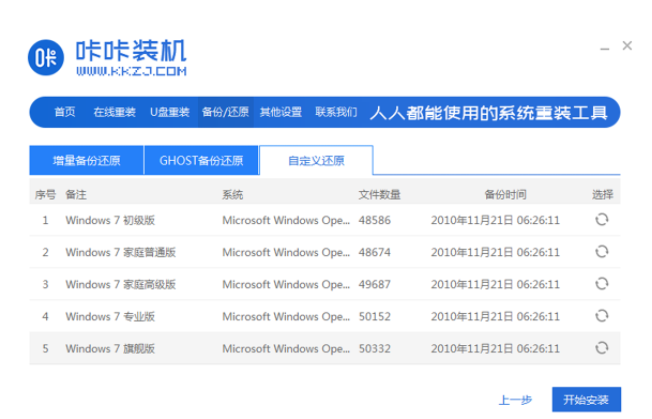Click restore icon for Windows 7 家庭高级版

pos(601,284)
